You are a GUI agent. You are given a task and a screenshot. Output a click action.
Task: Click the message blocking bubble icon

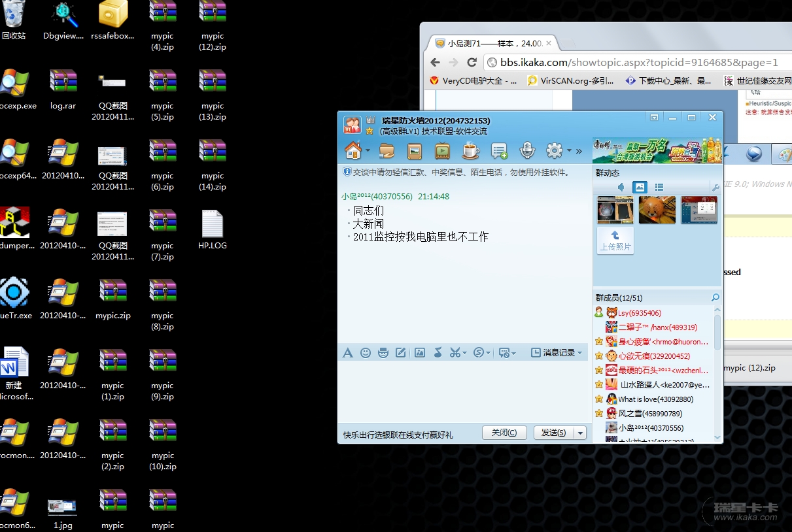pos(504,353)
